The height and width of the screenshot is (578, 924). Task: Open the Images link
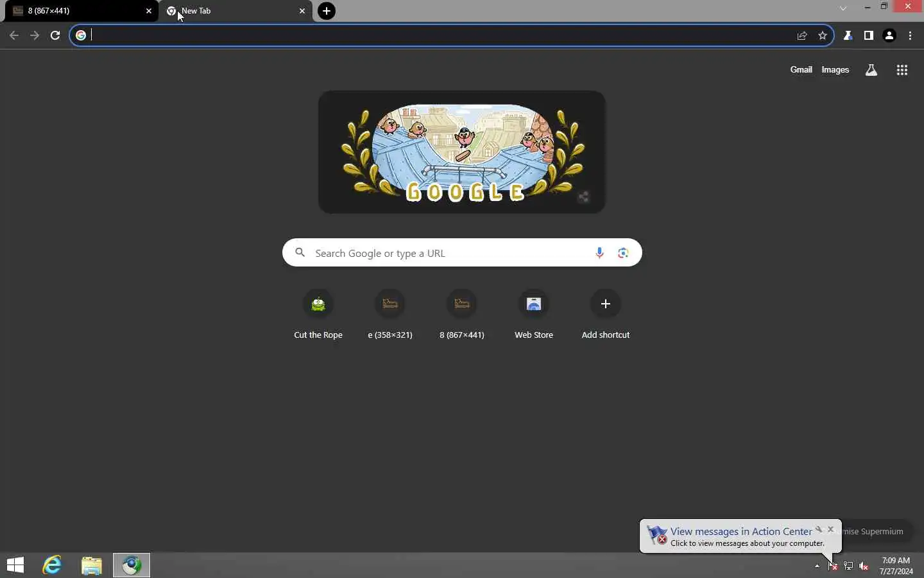835,69
